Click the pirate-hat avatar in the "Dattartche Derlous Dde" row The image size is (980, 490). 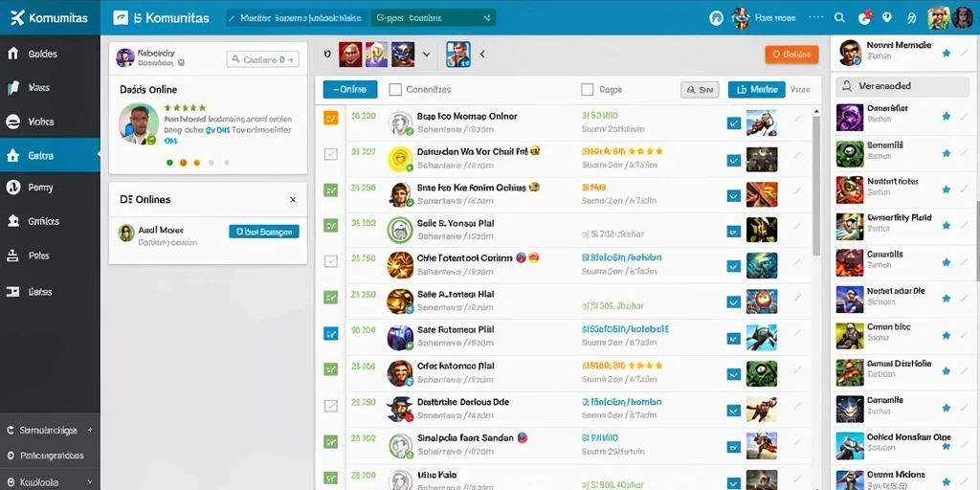point(400,409)
